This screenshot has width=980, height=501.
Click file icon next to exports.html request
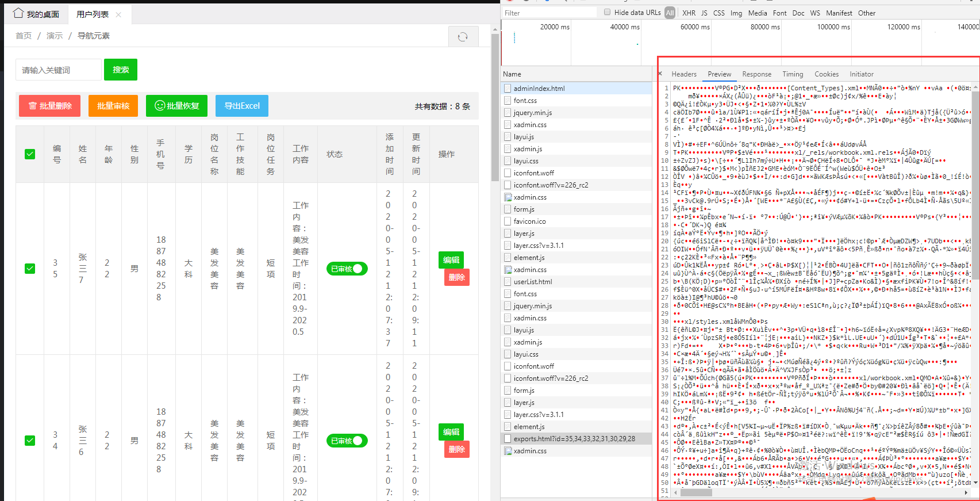click(508, 439)
